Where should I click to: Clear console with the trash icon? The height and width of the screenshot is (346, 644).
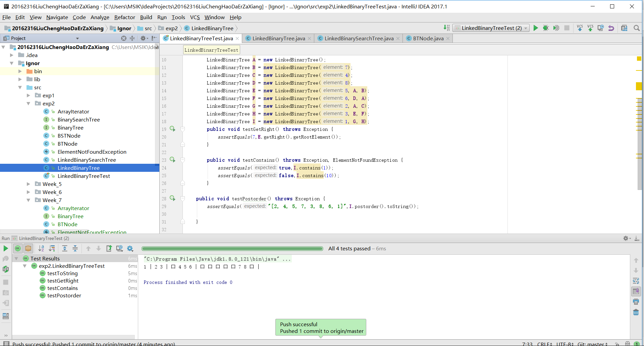coord(636,312)
